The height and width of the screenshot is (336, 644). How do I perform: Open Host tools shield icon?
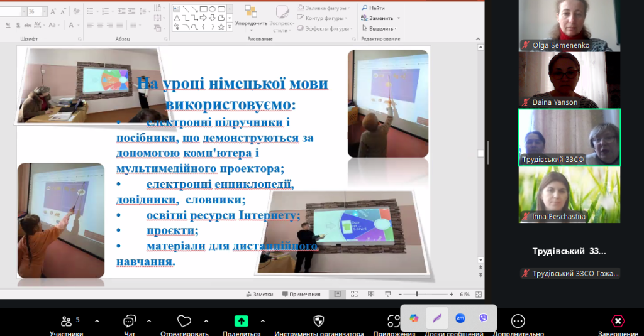319,322
